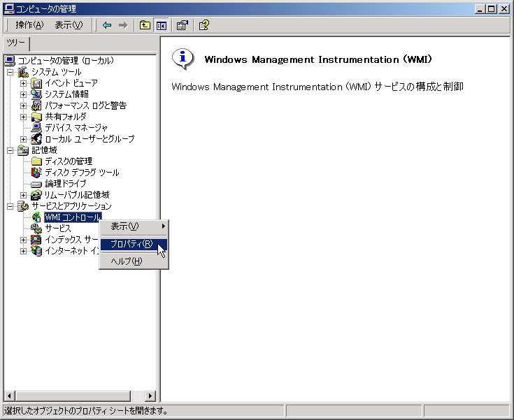Viewport: 514px width, 420px height.
Task: Select ディスクの管理 tree label
Action: (x=69, y=161)
